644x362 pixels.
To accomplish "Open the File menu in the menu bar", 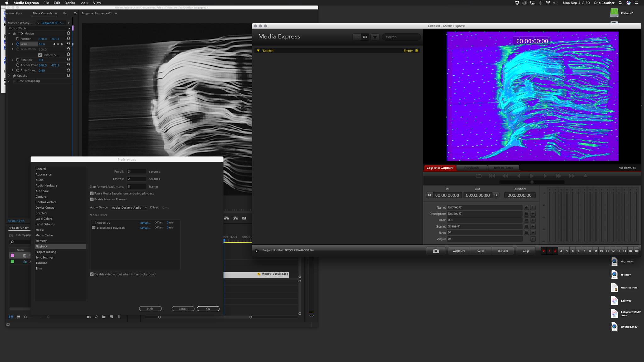I will coord(46,3).
